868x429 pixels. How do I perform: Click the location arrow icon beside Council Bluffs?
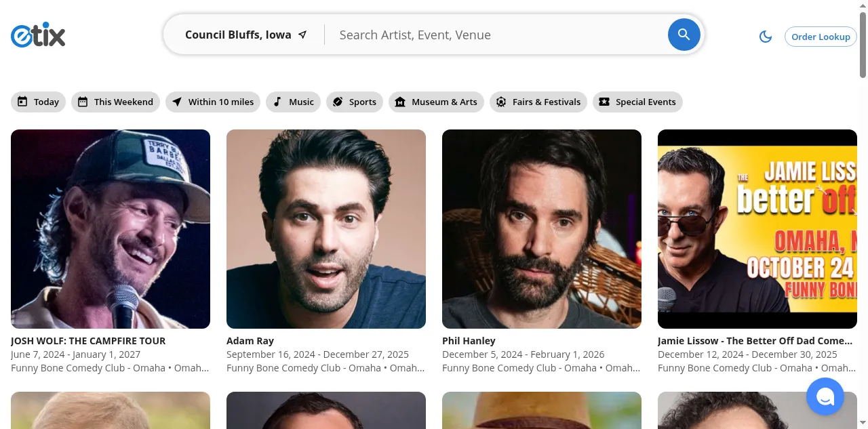click(x=302, y=35)
